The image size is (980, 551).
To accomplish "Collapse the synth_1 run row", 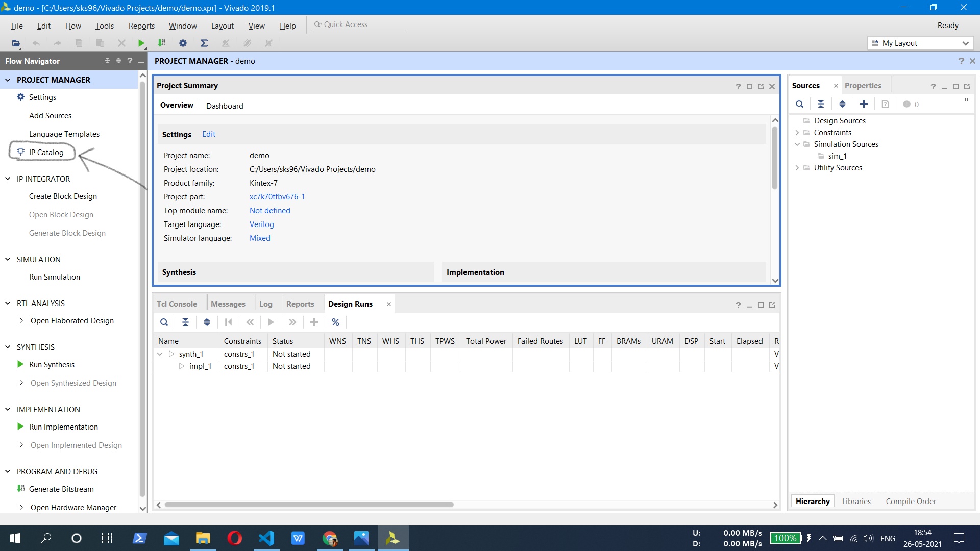I will [160, 354].
